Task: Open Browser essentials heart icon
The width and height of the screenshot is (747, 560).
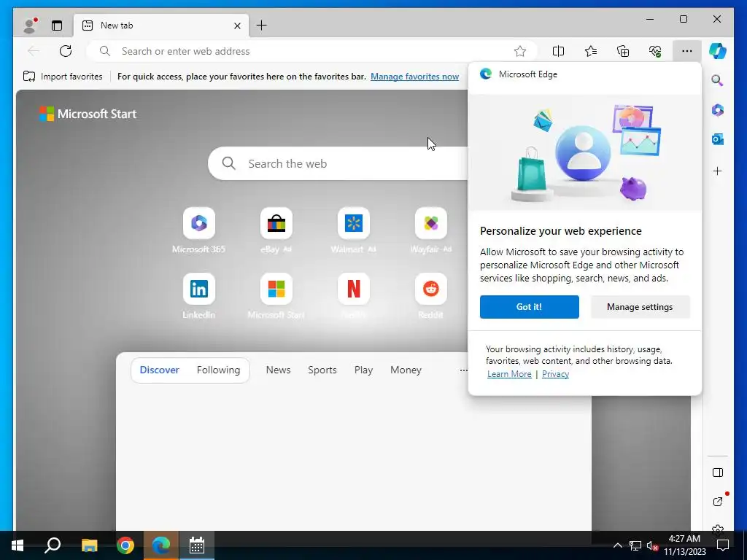Action: click(655, 51)
